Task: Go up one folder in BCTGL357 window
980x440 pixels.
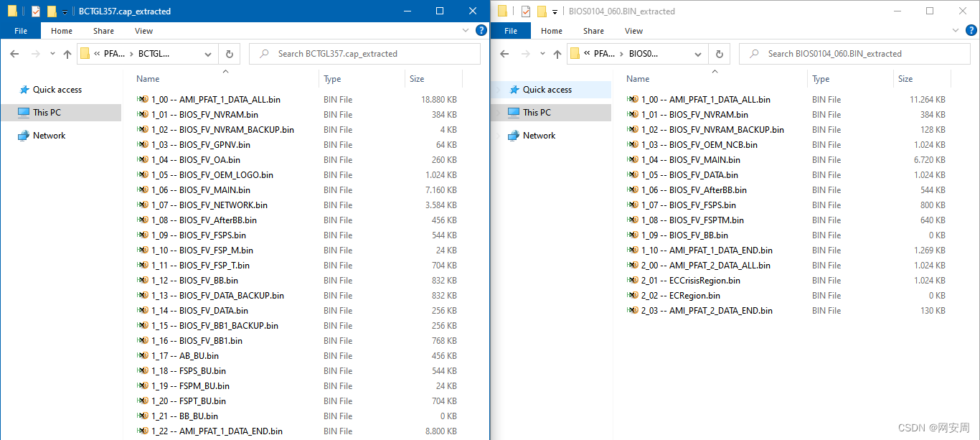Action: pyautogui.click(x=67, y=54)
